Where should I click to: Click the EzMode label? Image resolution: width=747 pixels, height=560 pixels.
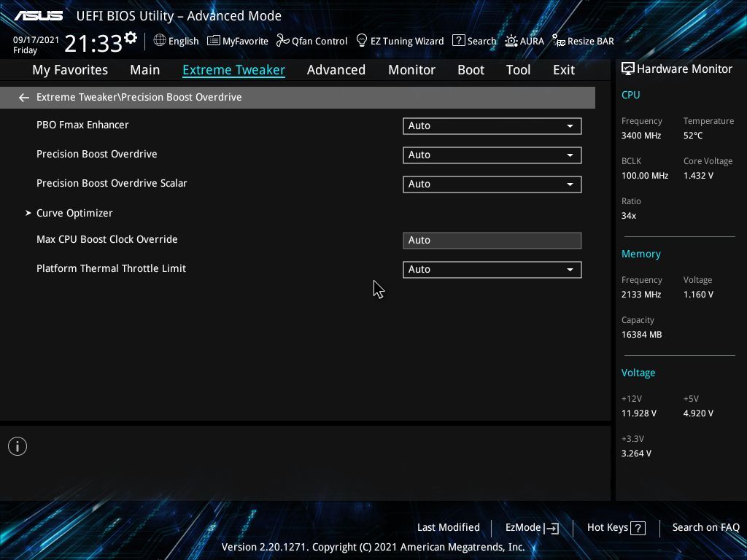[522, 528]
